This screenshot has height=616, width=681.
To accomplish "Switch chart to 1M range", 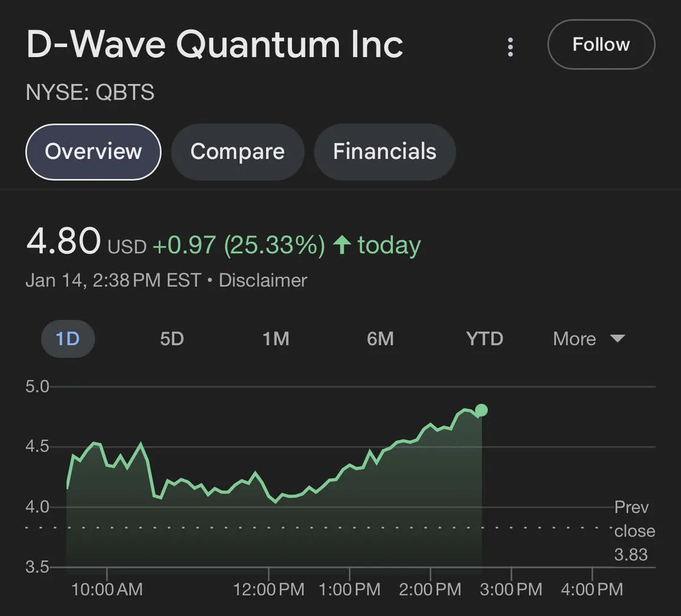I will tap(276, 339).
